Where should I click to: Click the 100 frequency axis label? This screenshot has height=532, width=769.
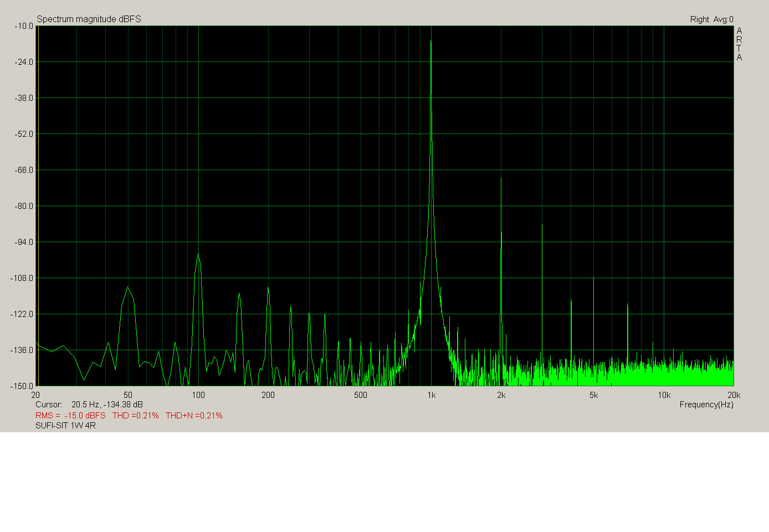click(x=198, y=395)
